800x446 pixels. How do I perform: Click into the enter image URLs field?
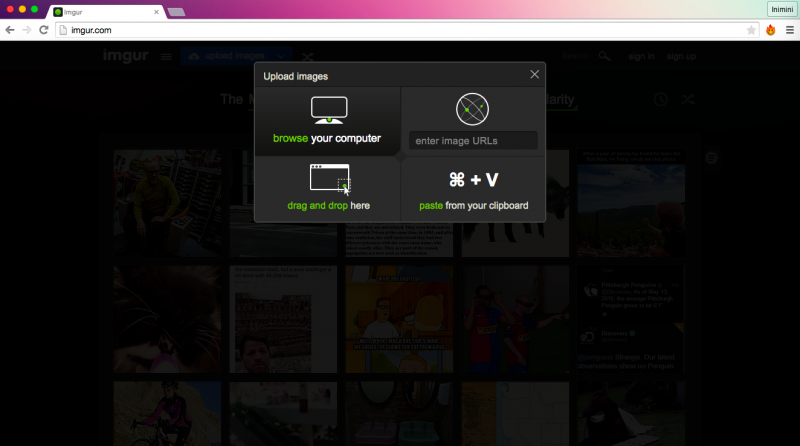click(x=473, y=140)
